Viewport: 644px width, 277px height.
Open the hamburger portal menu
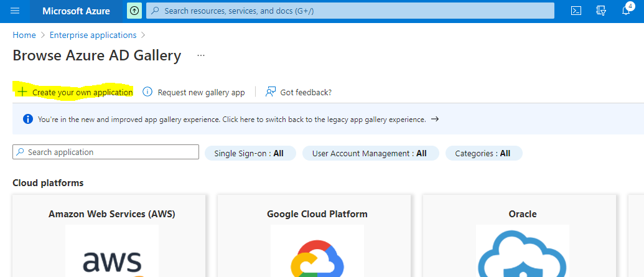(x=15, y=11)
